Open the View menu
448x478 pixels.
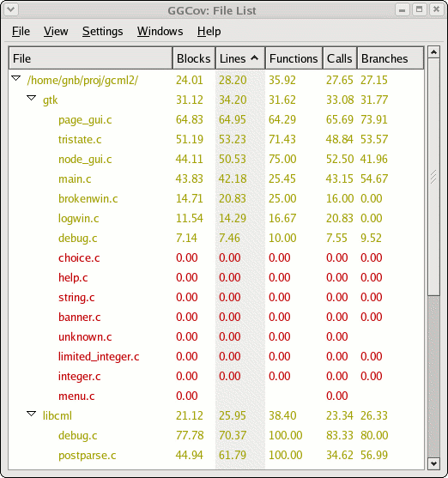[x=56, y=32]
